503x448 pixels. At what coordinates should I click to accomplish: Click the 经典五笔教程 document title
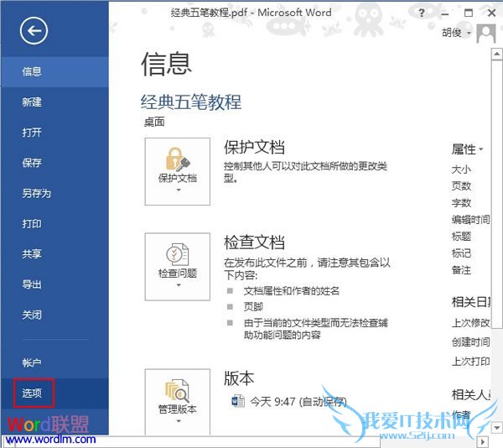click(191, 102)
